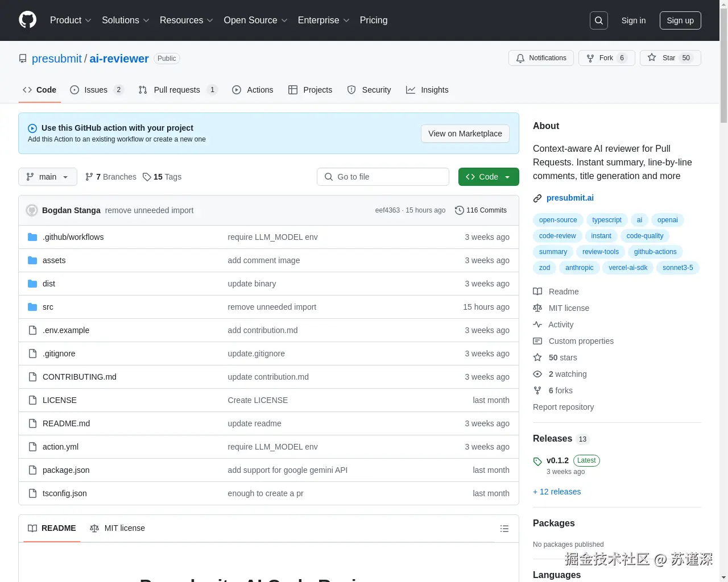Click the GitHub logo icon
The image size is (728, 582).
click(27, 20)
